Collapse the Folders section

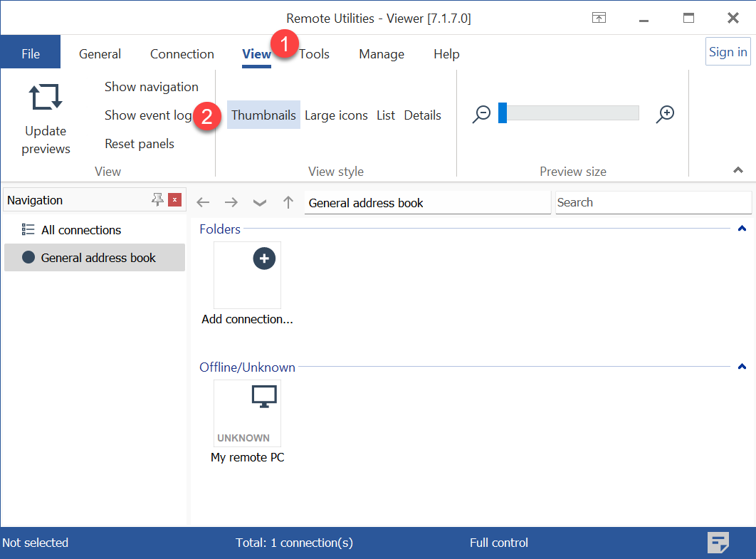742,229
